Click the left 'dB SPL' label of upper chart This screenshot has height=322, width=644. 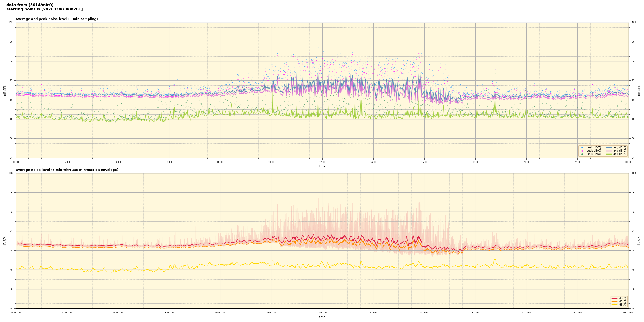click(5, 90)
